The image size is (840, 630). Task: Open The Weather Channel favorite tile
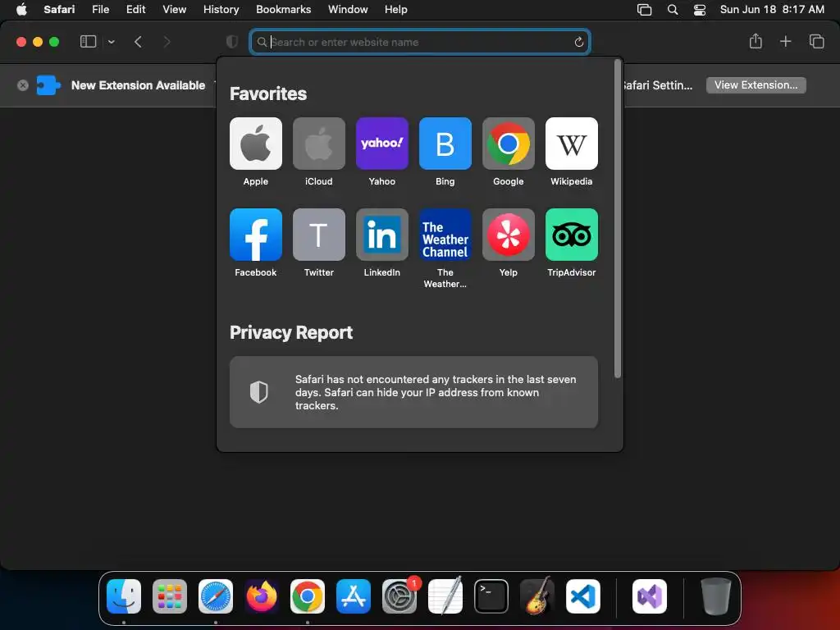[445, 235]
